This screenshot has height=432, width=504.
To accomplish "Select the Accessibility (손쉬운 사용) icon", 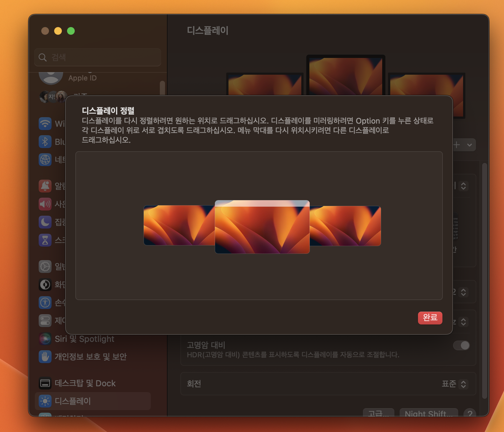I will (x=45, y=303).
